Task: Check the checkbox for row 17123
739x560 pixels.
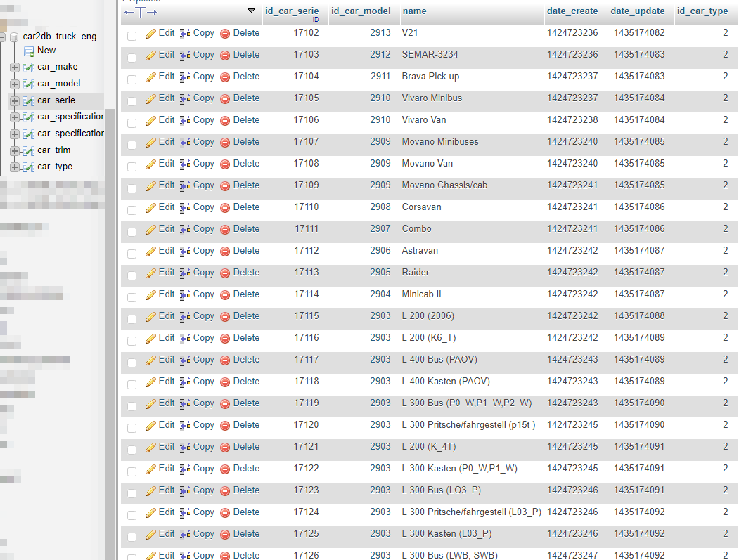Action: 132,493
